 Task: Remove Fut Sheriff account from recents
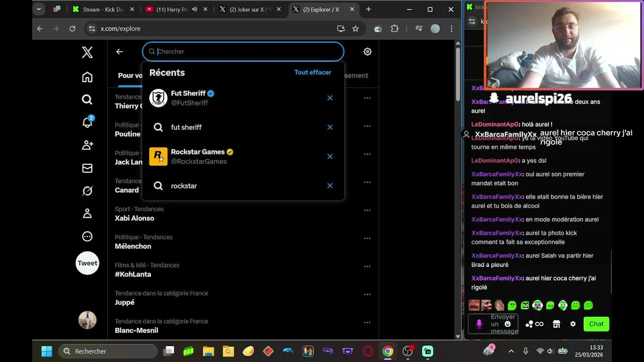[330, 98]
